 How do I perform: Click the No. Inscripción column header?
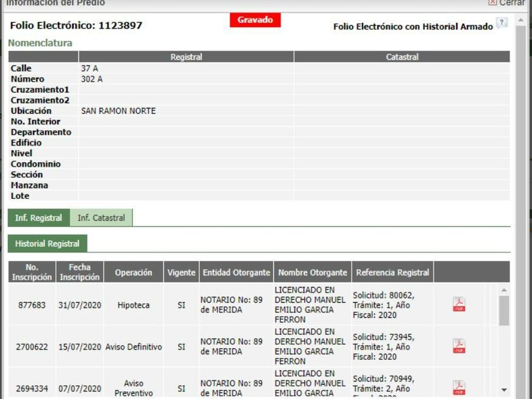point(32,272)
